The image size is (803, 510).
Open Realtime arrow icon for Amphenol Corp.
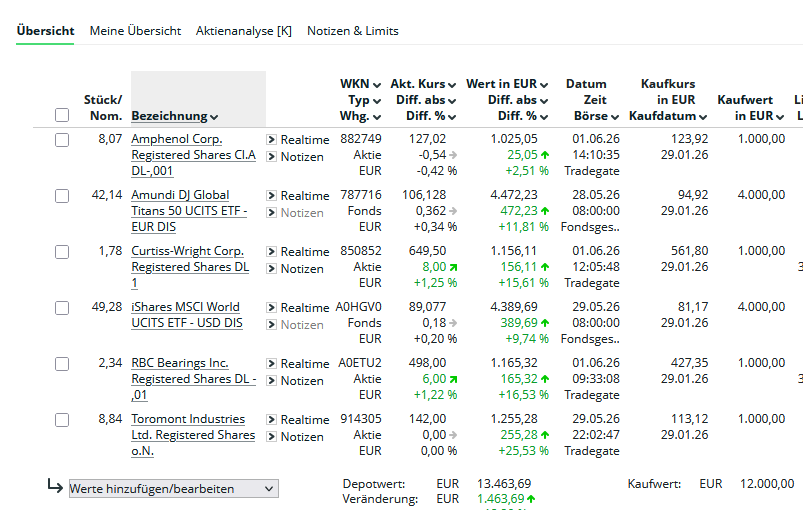coord(271,139)
